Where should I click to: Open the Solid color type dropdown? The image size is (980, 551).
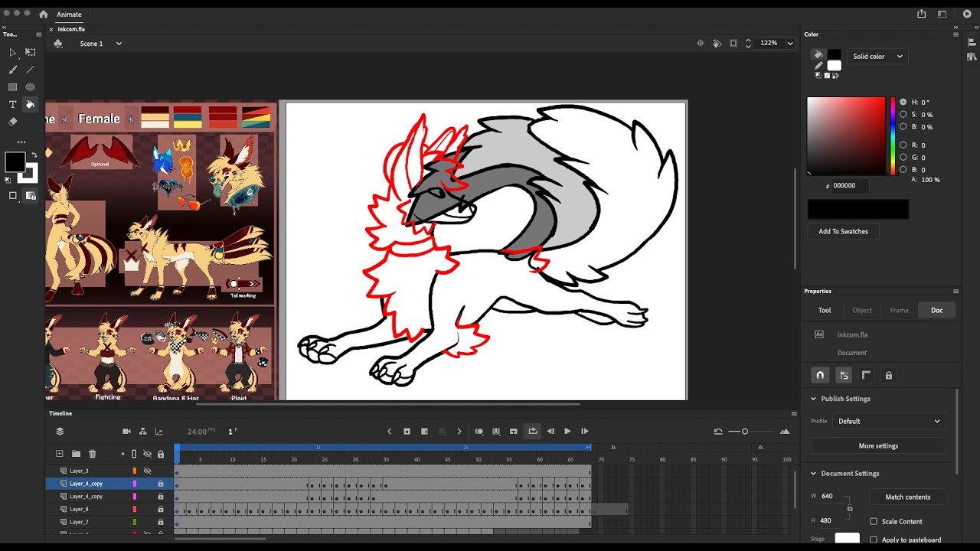[878, 57]
